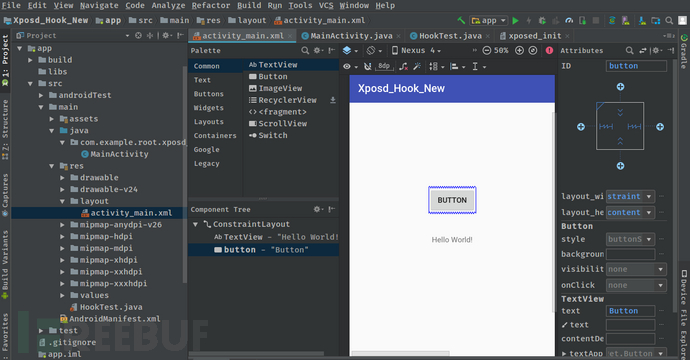Image resolution: width=690 pixels, height=360 pixels.
Task: Show warnings and errors red icon
Action: point(549,51)
